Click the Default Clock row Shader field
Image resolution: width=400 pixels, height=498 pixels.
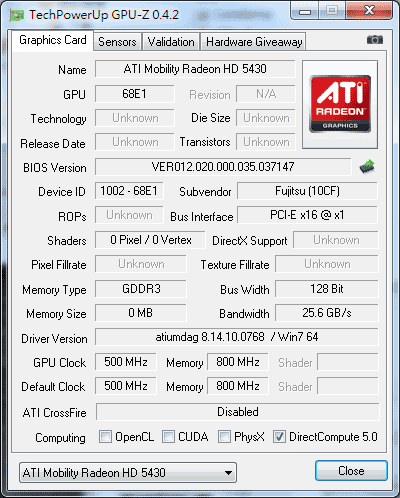pyautogui.click(x=348, y=386)
